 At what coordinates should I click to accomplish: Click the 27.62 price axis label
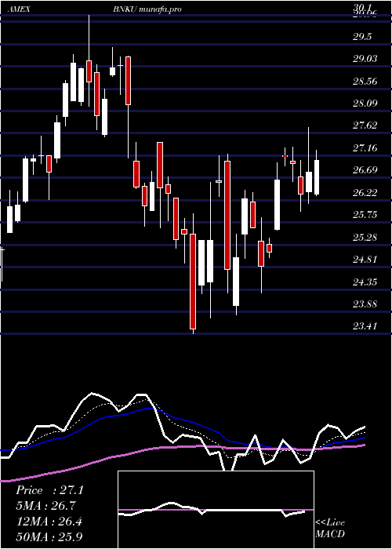pos(365,125)
